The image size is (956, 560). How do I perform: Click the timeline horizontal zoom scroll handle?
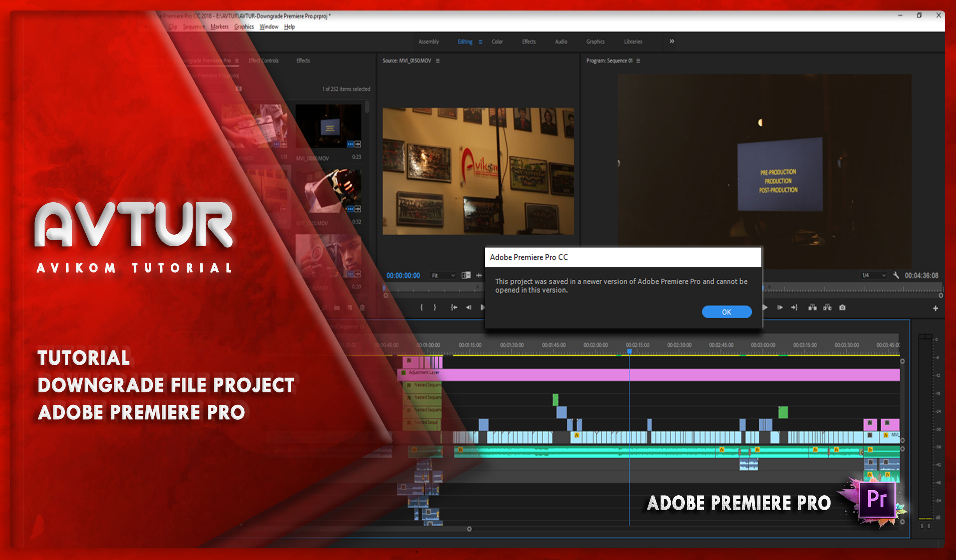[469, 529]
